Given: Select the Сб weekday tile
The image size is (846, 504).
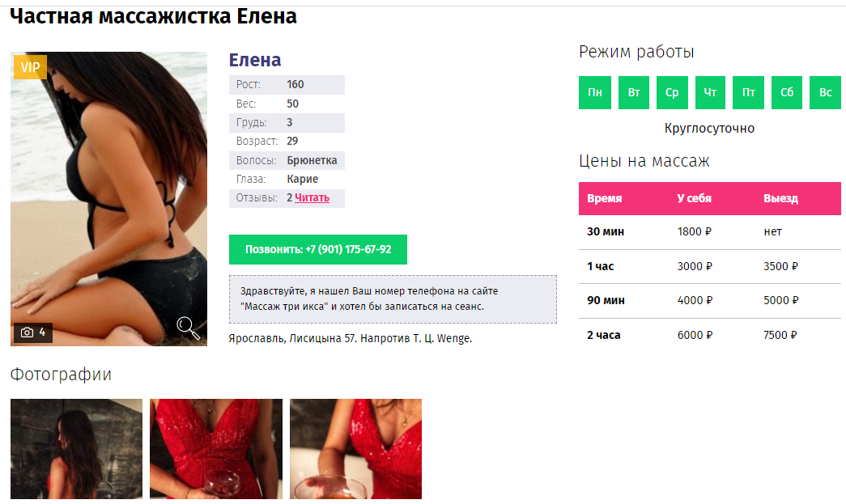Looking at the screenshot, I should click(787, 92).
